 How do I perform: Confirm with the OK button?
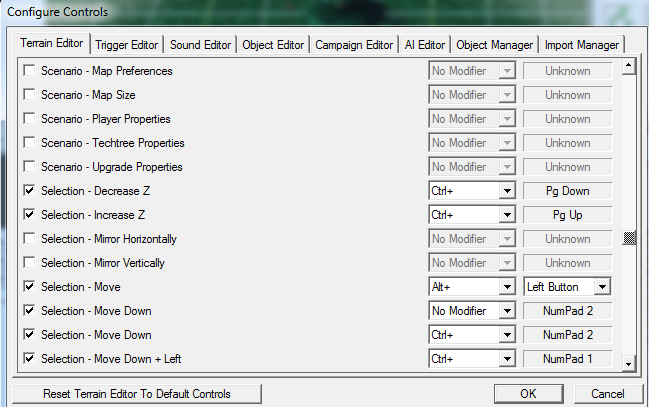527,394
